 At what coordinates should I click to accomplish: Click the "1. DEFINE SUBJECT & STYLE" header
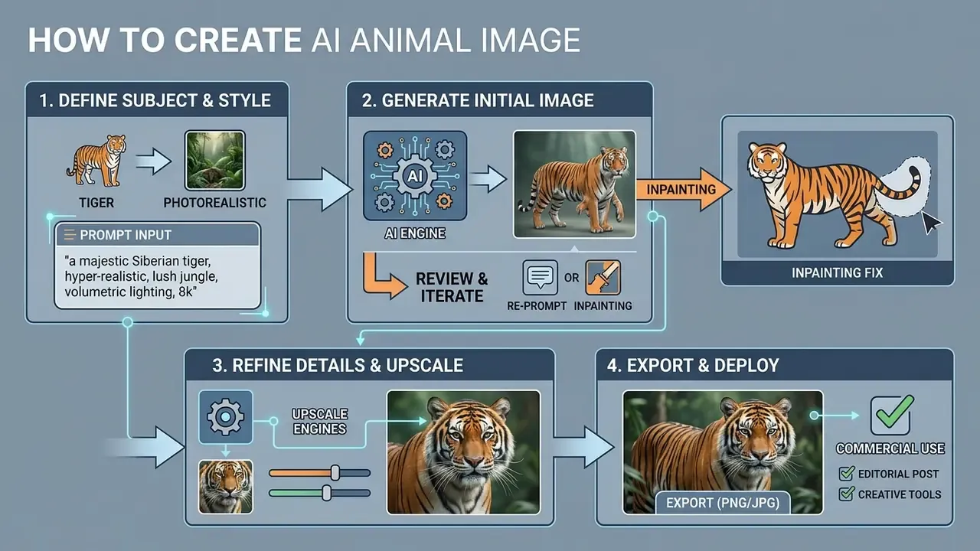click(153, 100)
